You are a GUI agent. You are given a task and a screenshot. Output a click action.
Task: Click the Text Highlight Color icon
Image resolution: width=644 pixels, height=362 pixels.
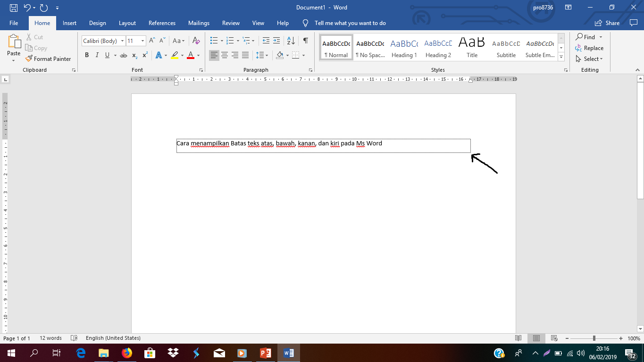(175, 55)
